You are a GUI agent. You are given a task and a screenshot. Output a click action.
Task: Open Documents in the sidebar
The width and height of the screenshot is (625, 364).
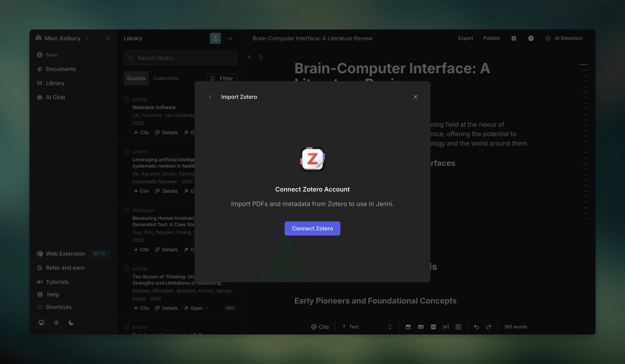(x=57, y=69)
